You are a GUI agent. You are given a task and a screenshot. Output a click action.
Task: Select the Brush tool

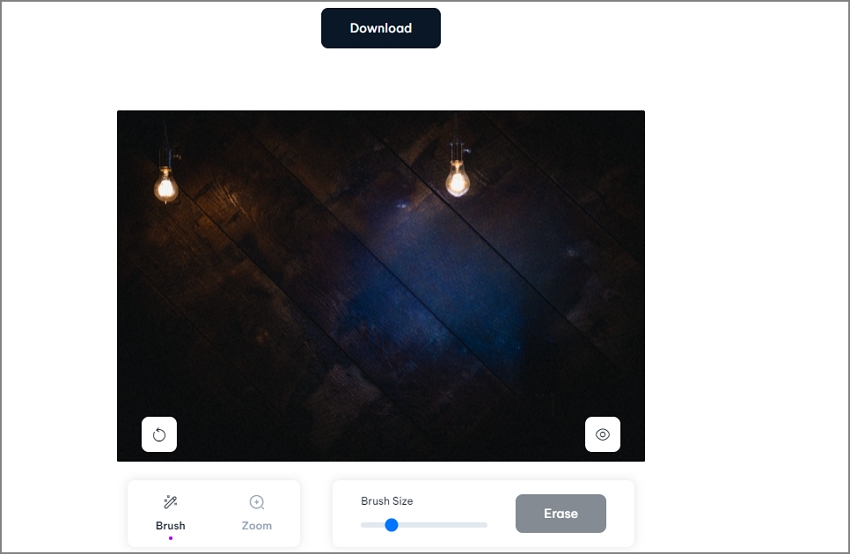tap(170, 513)
